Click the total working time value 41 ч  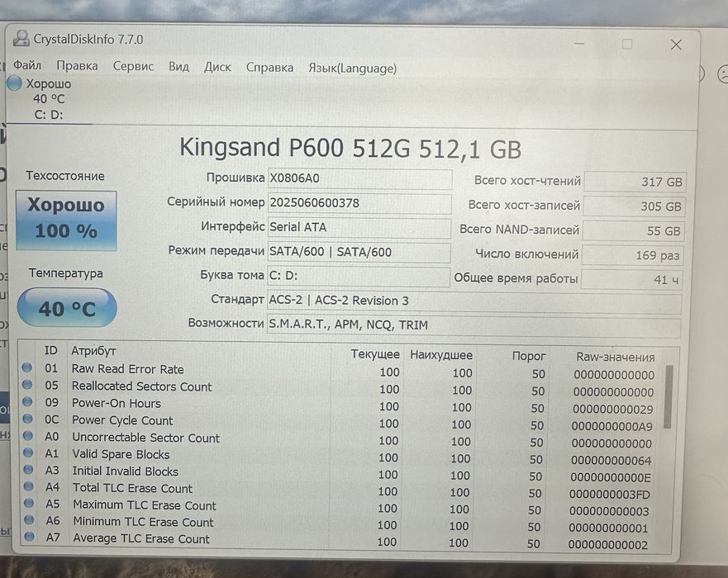[632, 279]
